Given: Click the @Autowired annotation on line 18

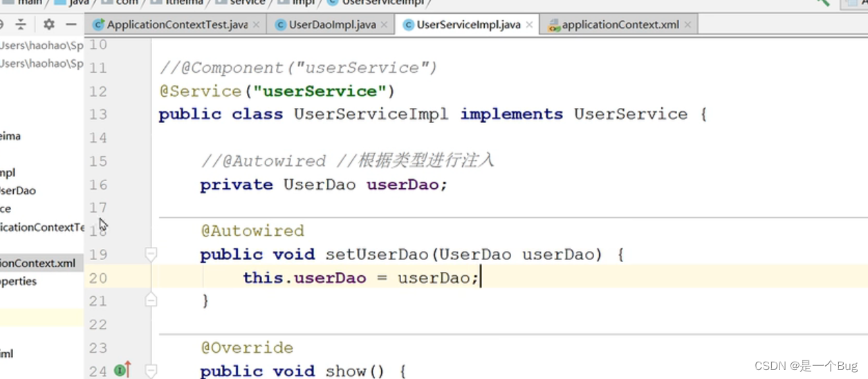Looking at the screenshot, I should click(x=252, y=231).
